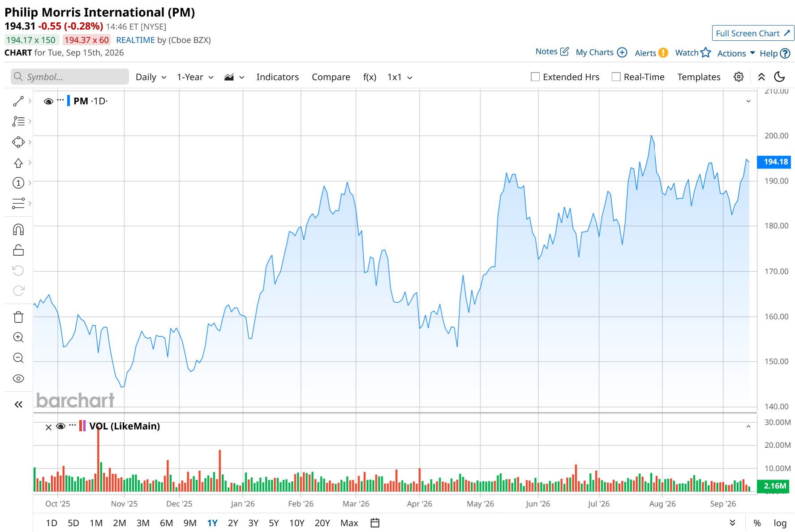Delete drawings with the trash icon

18,317
